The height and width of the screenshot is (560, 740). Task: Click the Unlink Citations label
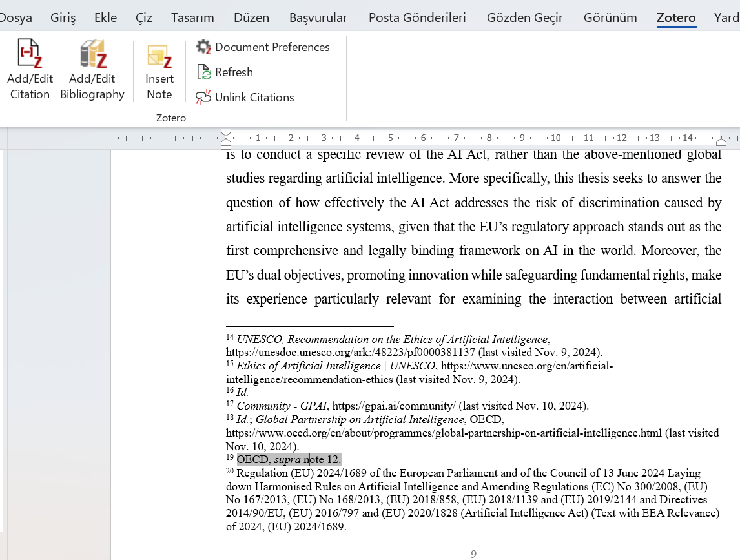click(x=254, y=98)
